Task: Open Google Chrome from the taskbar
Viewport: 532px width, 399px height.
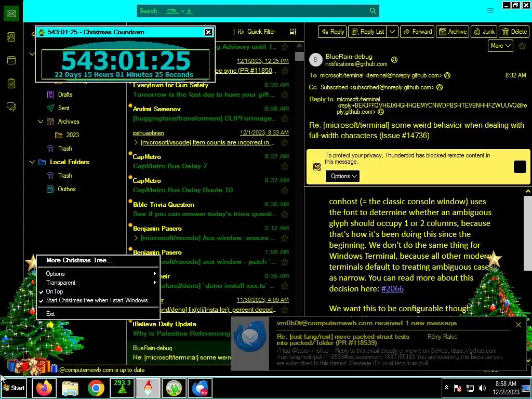Action: [x=96, y=388]
